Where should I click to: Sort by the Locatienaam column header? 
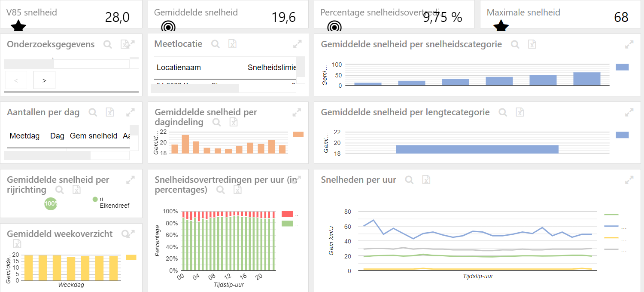pyautogui.click(x=179, y=68)
